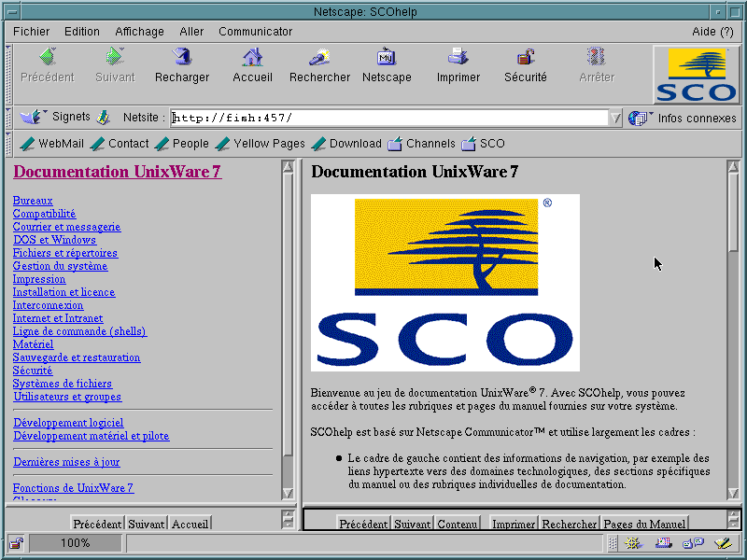Reload the page with the Recharger icon
Image resolution: width=747 pixels, height=560 pixels.
coord(182,57)
